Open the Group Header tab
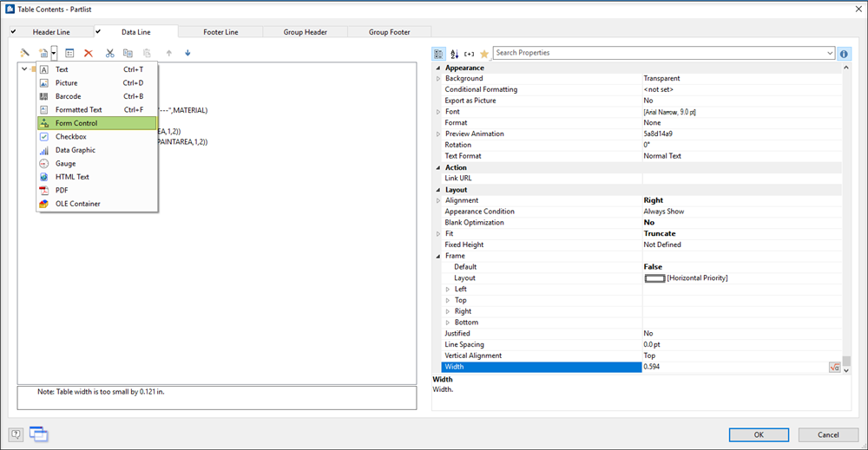Viewport: 868px width, 450px height. [x=305, y=32]
